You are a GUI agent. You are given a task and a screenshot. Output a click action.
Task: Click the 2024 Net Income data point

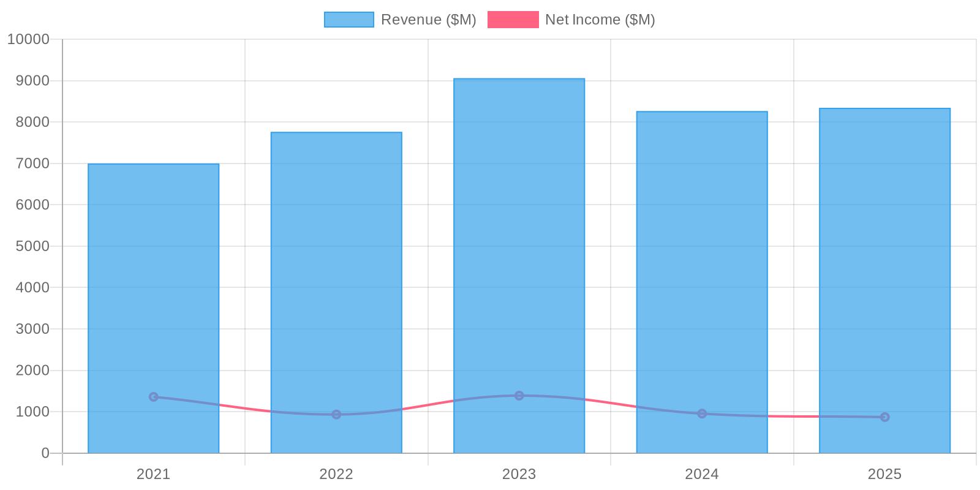coord(702,413)
